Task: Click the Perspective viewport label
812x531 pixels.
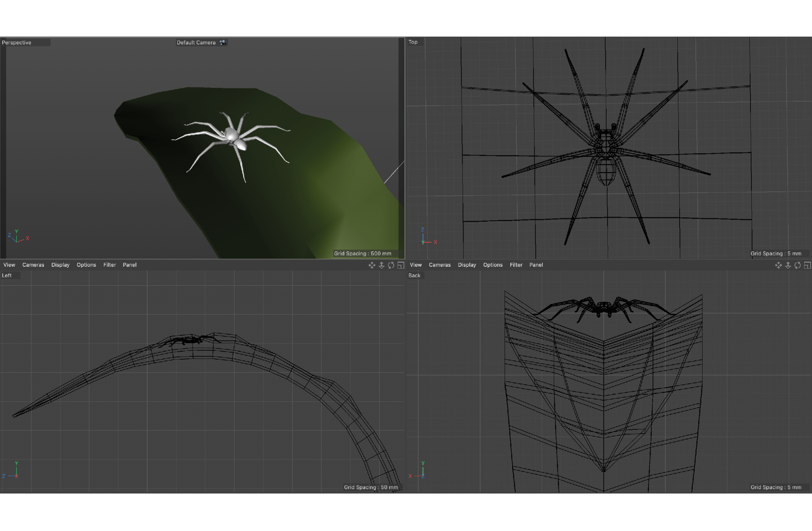Action: click(x=16, y=42)
